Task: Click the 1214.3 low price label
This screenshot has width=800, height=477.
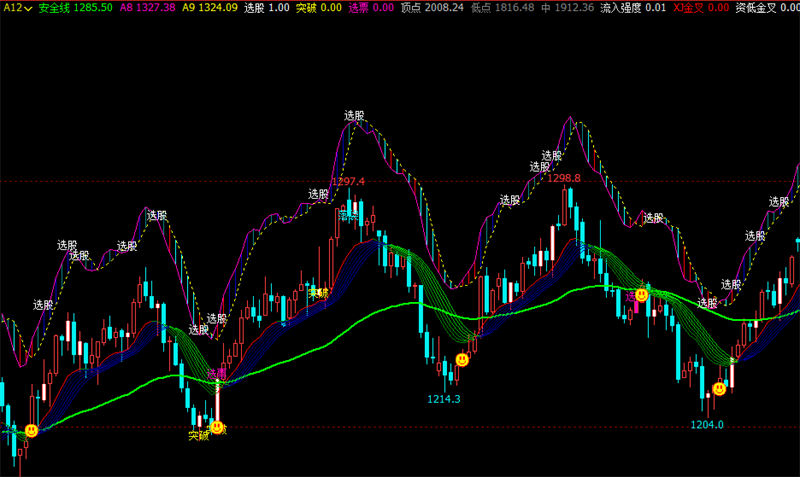Action: tap(444, 399)
